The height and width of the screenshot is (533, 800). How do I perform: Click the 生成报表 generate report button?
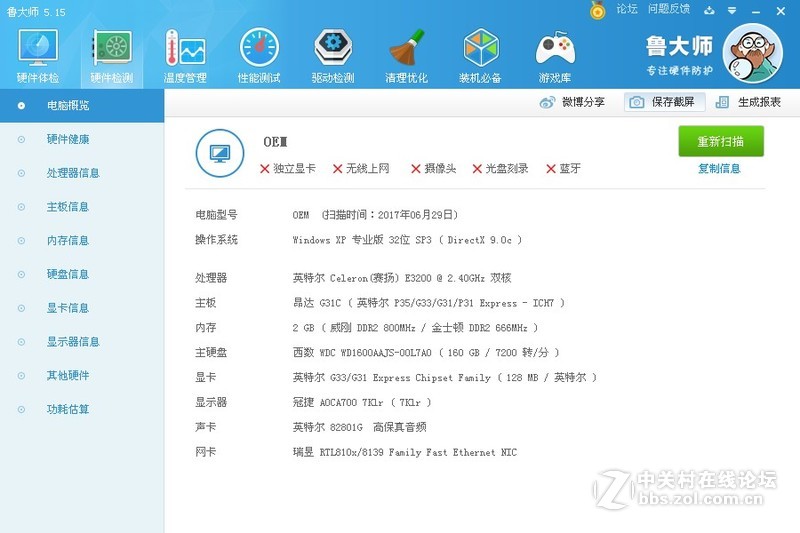[x=748, y=102]
